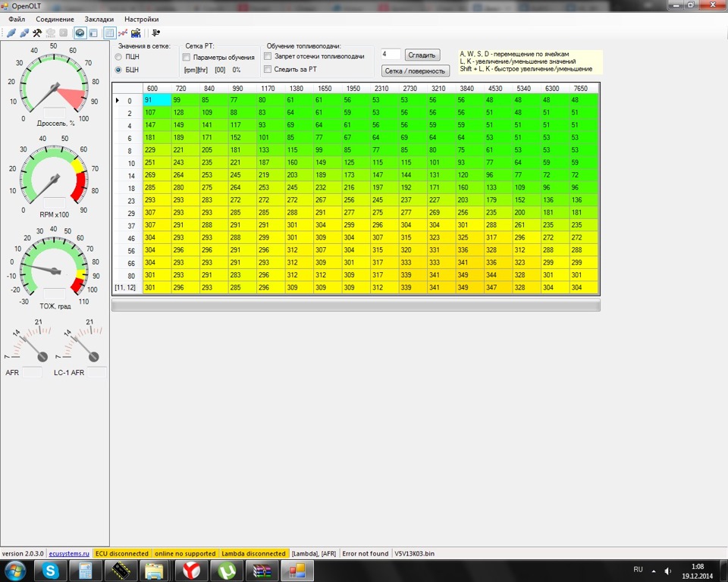Launch uTorrent from the taskbar
728x582 pixels.
tap(225, 571)
